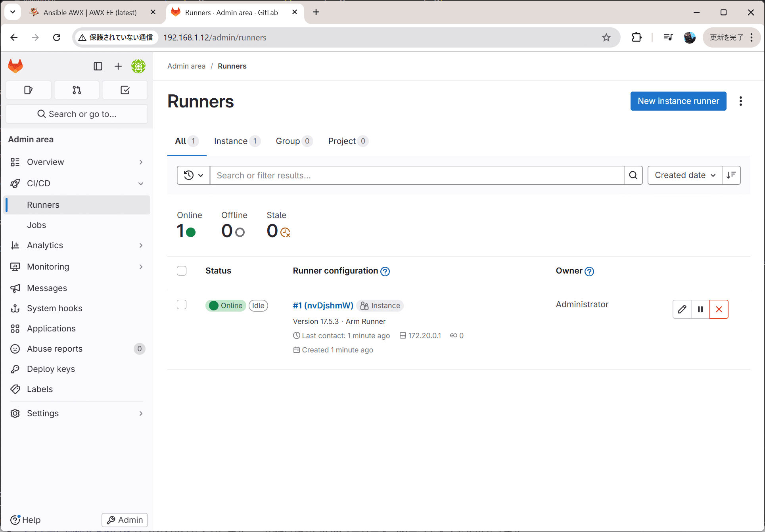The height and width of the screenshot is (532, 765).
Task: Open runner details via #1 (nvDjshmW) link
Action: (323, 305)
